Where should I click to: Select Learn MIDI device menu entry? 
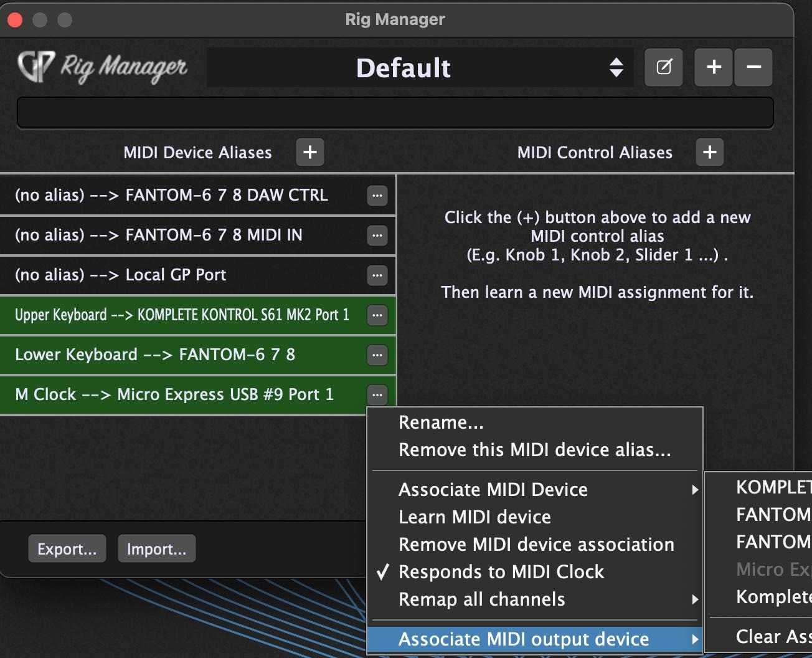(x=474, y=517)
